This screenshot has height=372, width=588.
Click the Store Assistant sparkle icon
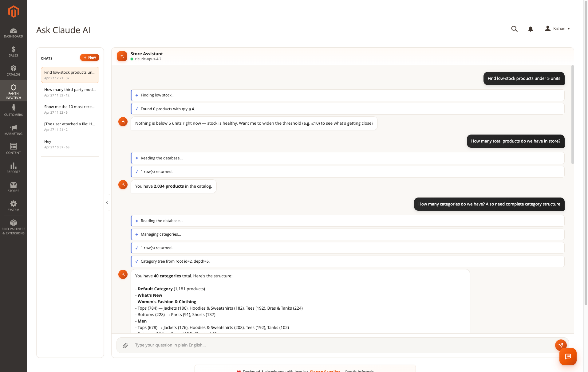pyautogui.click(x=122, y=56)
